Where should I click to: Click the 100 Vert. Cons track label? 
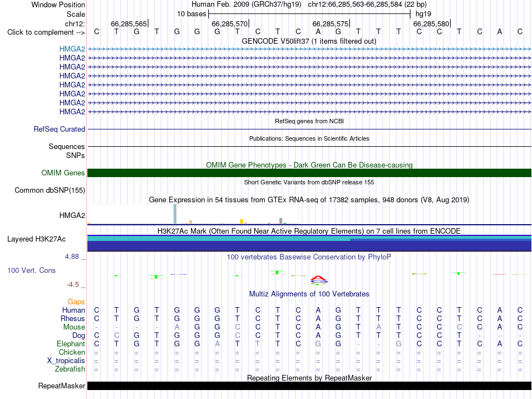[x=31, y=270]
